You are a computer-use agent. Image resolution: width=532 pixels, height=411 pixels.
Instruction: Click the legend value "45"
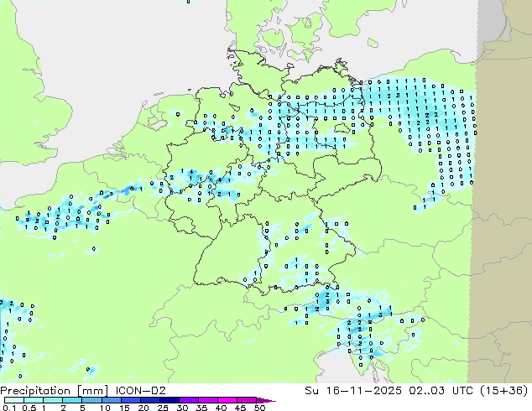tap(240, 408)
